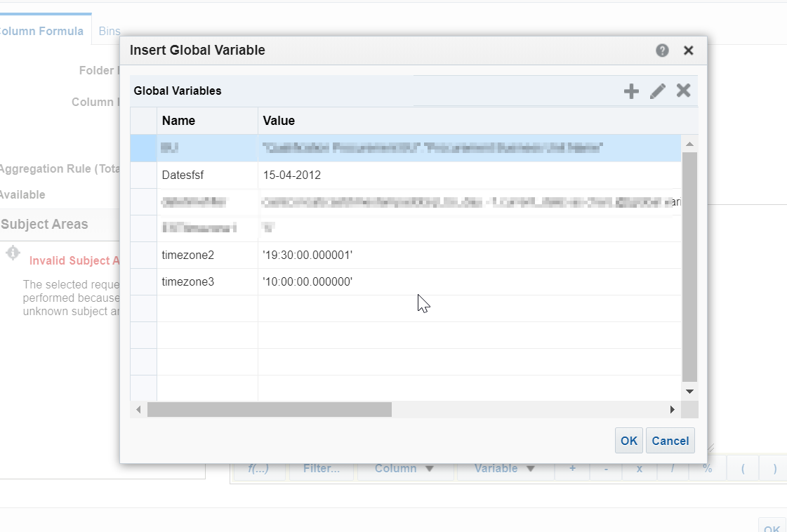Insert divide operator in formula
This screenshot has width=787, height=532.
click(x=673, y=468)
